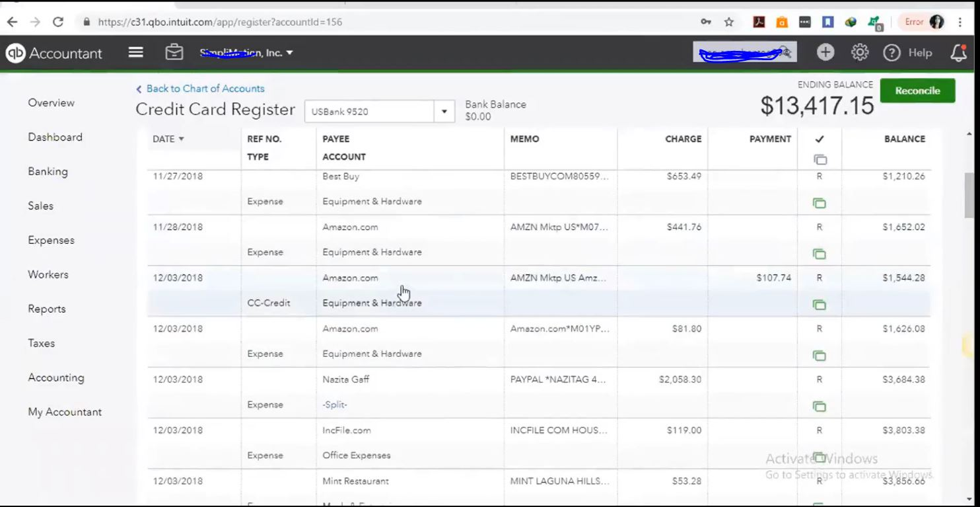Open Reports in the sidebar
Screen dimensions: 980x507
[46, 309]
